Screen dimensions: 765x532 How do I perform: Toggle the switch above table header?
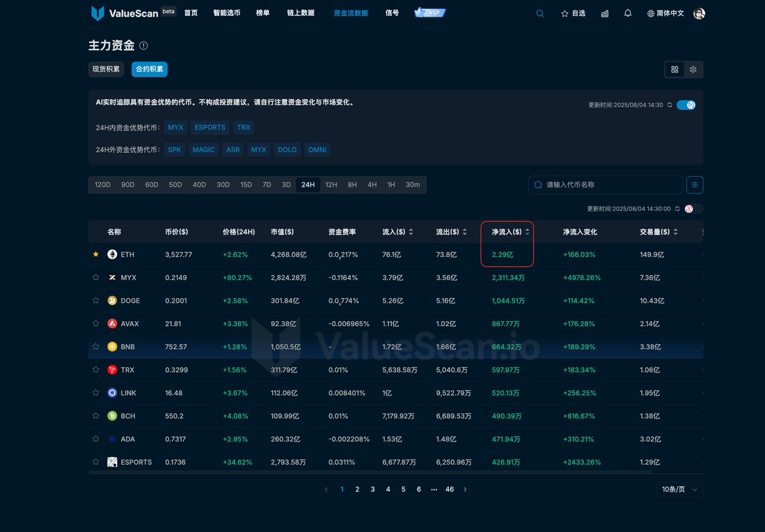pos(694,209)
